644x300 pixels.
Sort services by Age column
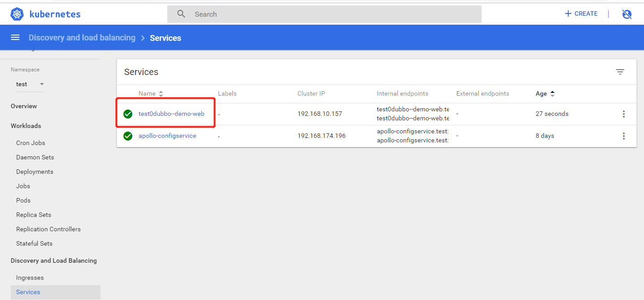click(541, 94)
